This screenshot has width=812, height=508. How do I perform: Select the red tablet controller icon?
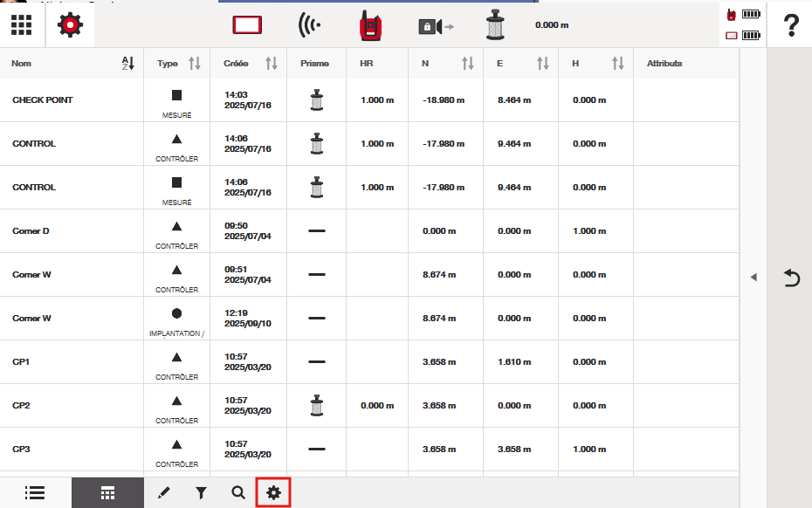248,25
